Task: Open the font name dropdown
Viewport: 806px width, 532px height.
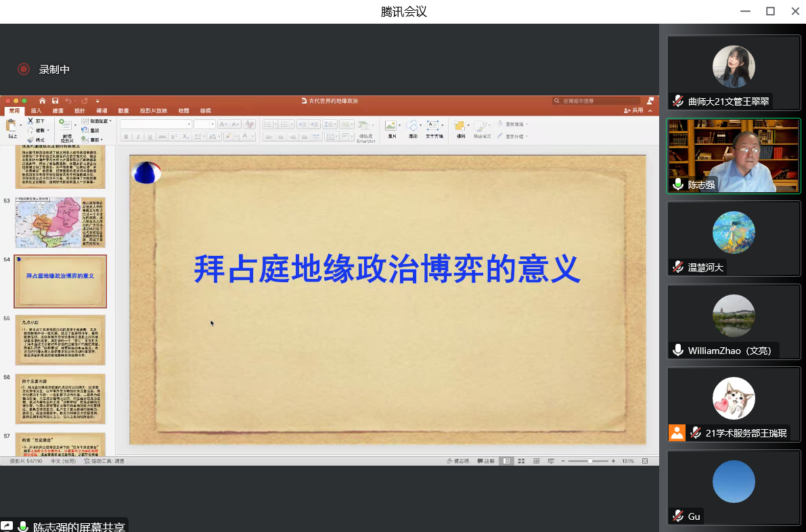Action: coord(189,125)
